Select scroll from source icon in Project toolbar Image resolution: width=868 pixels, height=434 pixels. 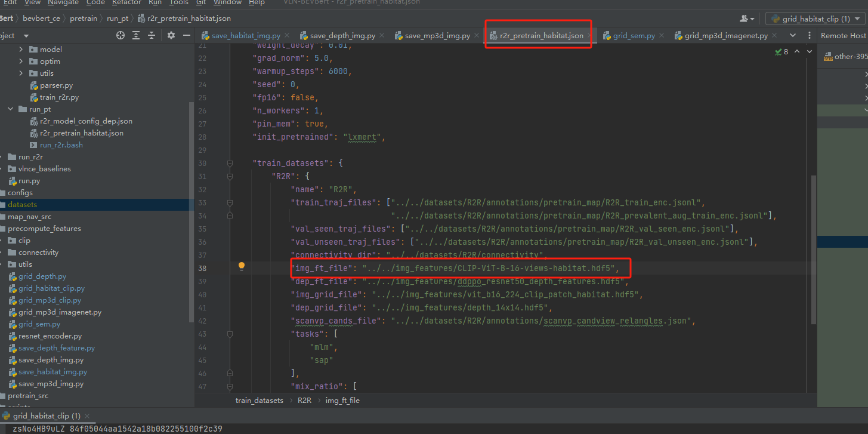click(x=121, y=35)
